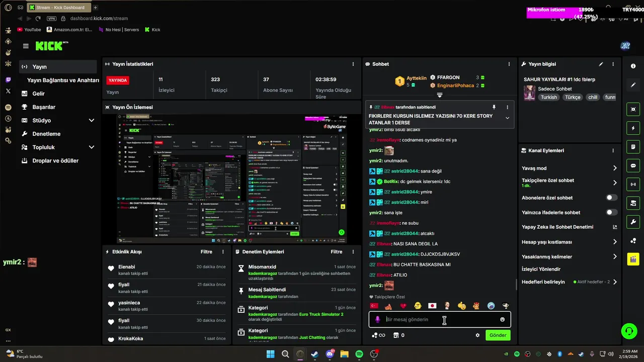Open Kanal Eylemleri three-dot menu
644x362 pixels.
click(x=613, y=150)
